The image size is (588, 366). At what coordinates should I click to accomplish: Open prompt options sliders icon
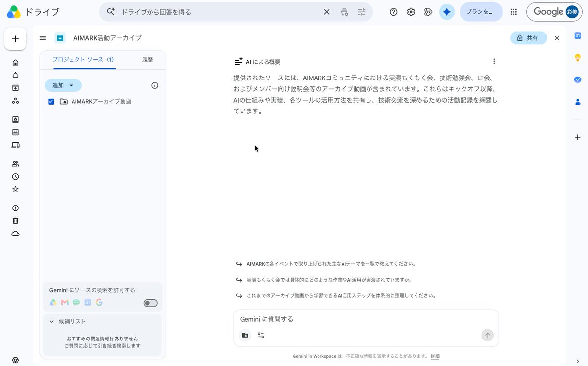(261, 335)
